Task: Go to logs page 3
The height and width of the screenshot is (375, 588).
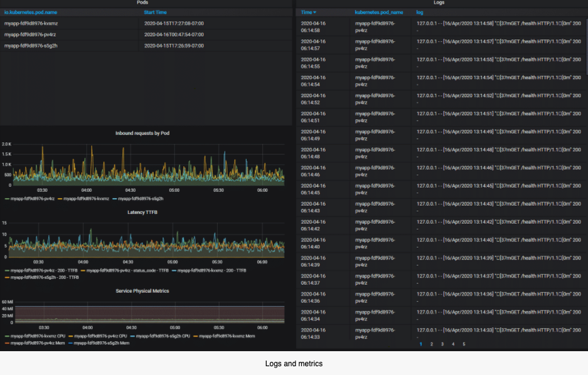Action: coord(442,344)
